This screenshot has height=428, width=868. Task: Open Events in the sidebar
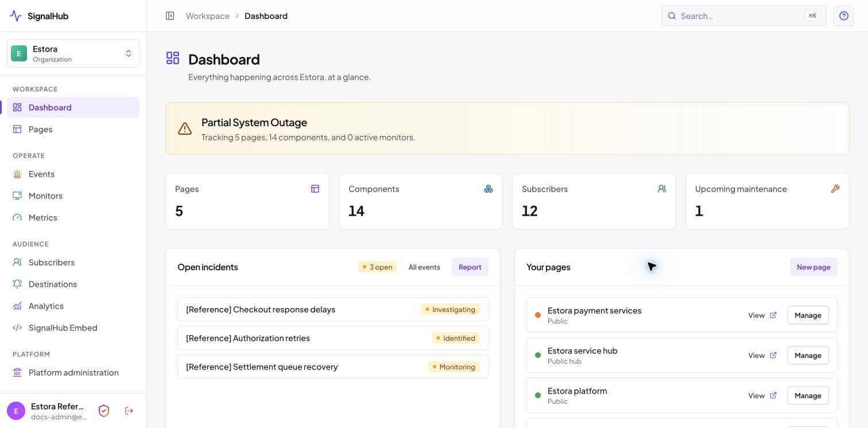[73, 174]
